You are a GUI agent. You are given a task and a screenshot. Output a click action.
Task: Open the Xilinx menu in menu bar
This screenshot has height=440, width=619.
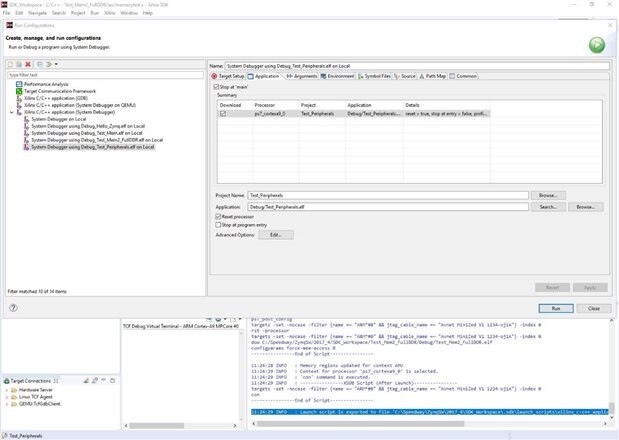(110, 13)
